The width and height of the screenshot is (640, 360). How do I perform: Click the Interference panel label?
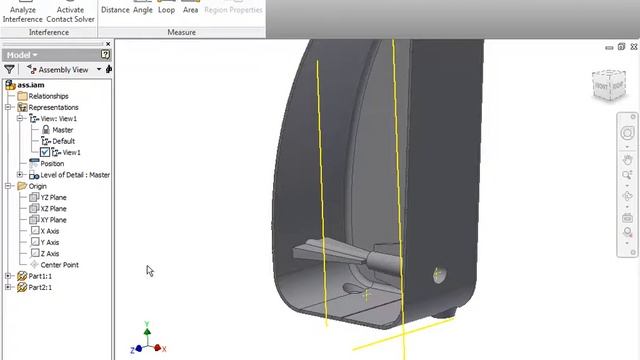pos(49,32)
